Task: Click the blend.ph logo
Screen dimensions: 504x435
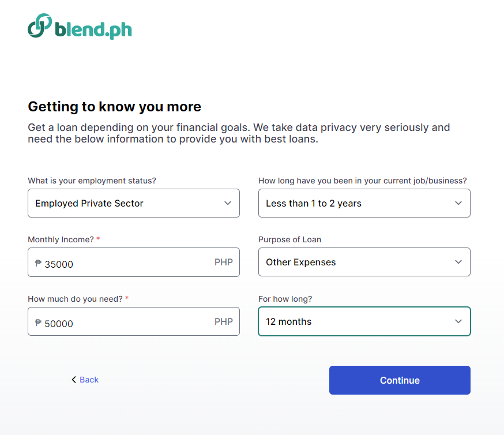Action: point(79,27)
